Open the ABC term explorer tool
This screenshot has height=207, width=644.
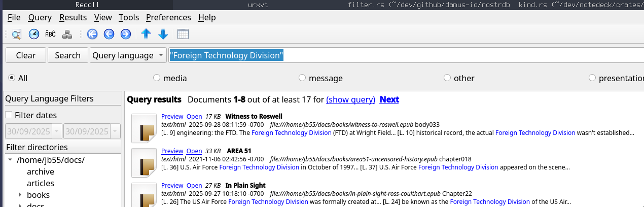[x=50, y=34]
